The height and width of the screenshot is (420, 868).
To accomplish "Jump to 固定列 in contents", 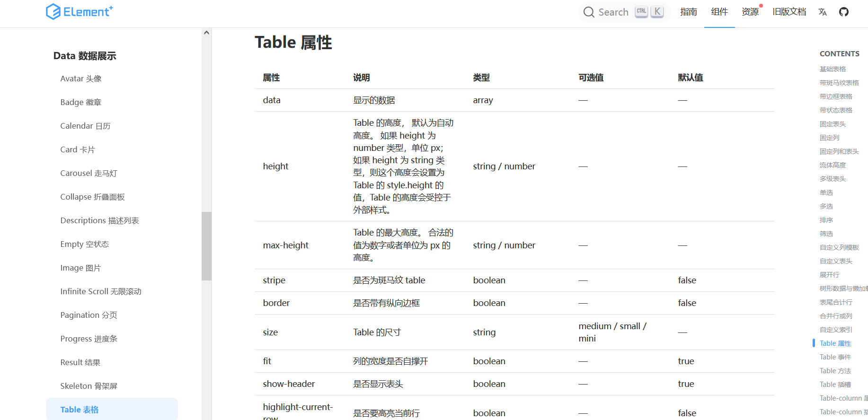I will (x=830, y=138).
